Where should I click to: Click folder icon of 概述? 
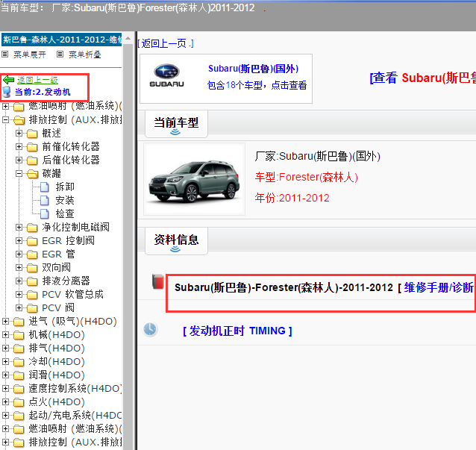(x=32, y=134)
